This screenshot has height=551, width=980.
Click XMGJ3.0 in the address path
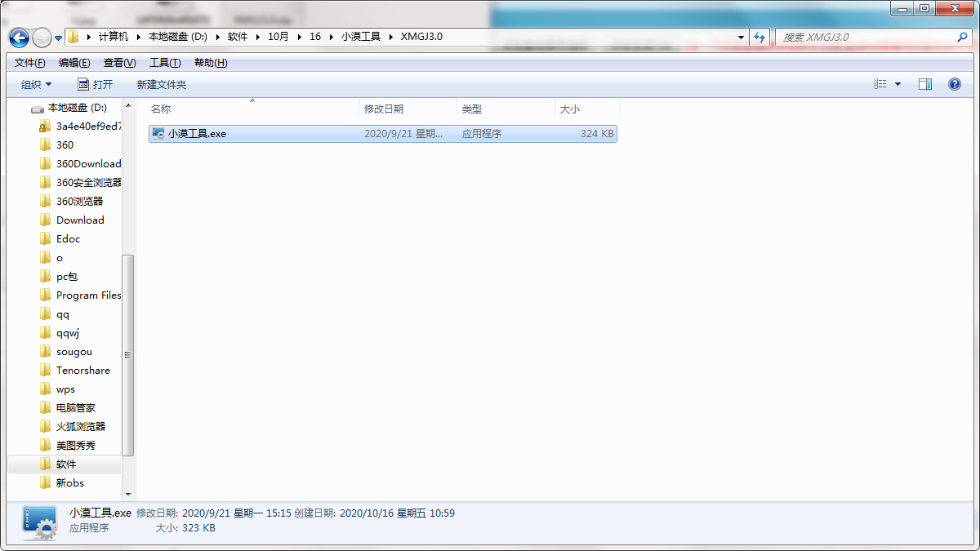421,38
